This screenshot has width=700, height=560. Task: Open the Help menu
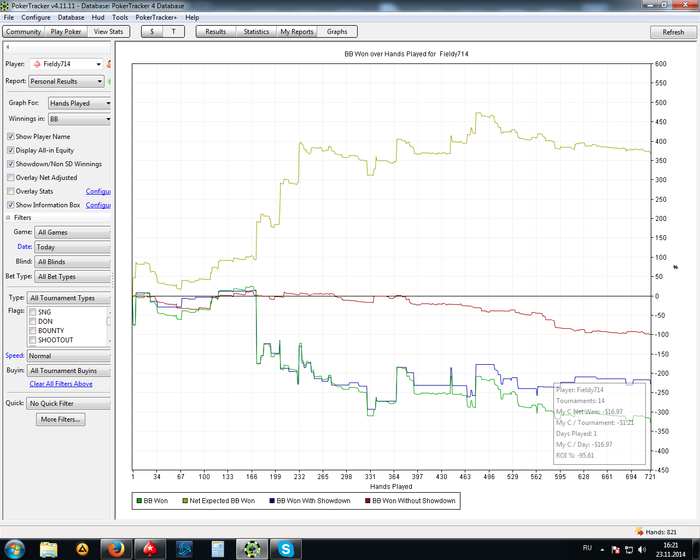192,17
